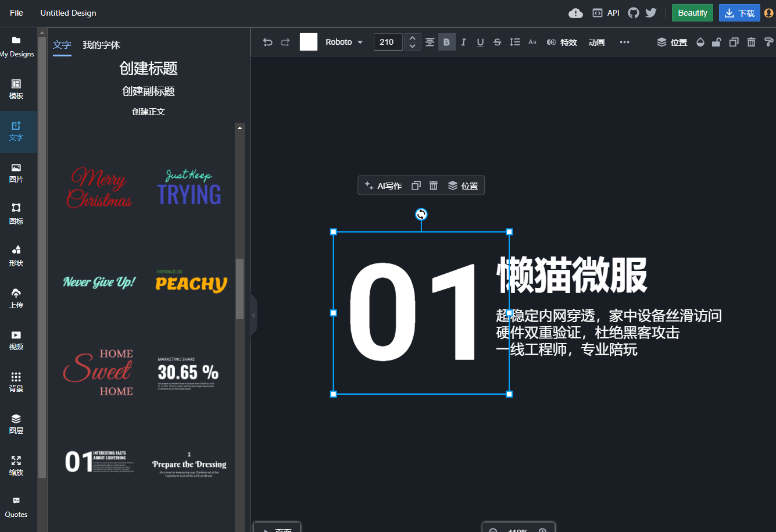Decrease font size with down arrow
The image size is (776, 532).
413,47
